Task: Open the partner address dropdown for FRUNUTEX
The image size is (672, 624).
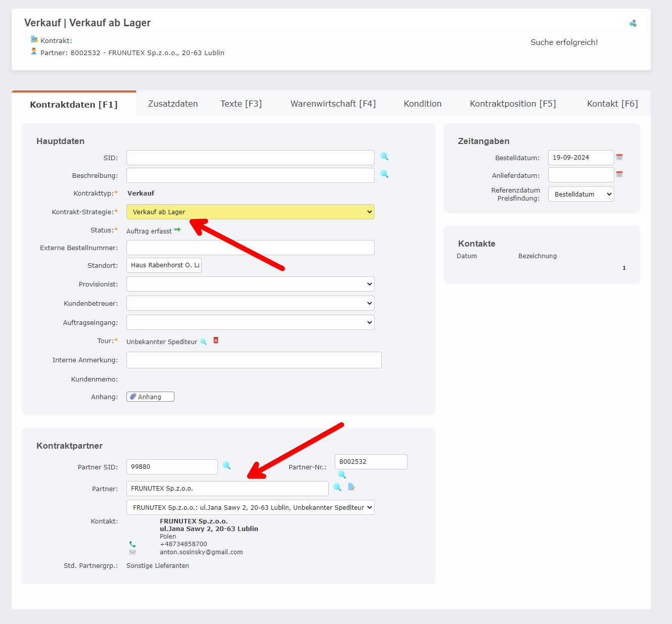Action: coord(250,507)
